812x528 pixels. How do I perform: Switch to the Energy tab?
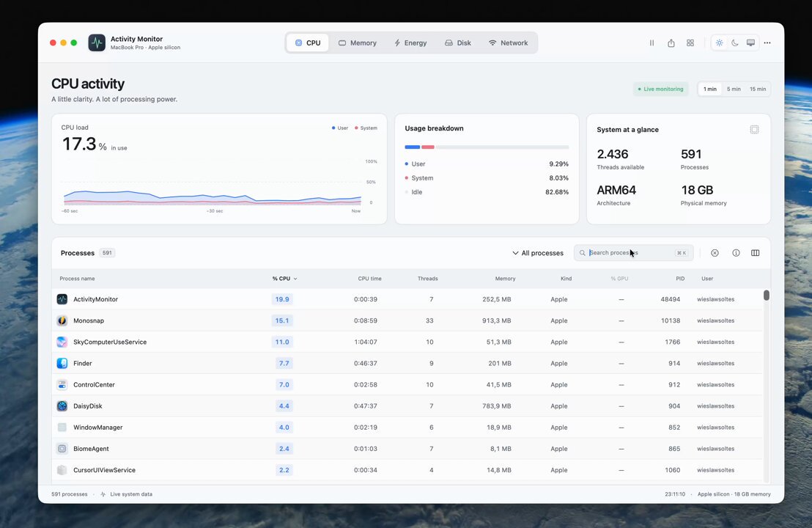tap(410, 43)
